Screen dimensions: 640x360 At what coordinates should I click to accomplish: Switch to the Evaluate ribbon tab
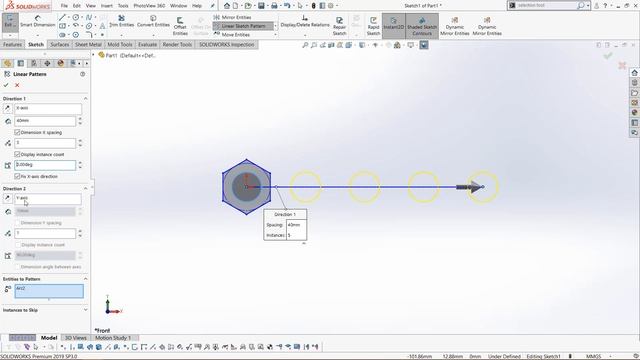(147, 44)
